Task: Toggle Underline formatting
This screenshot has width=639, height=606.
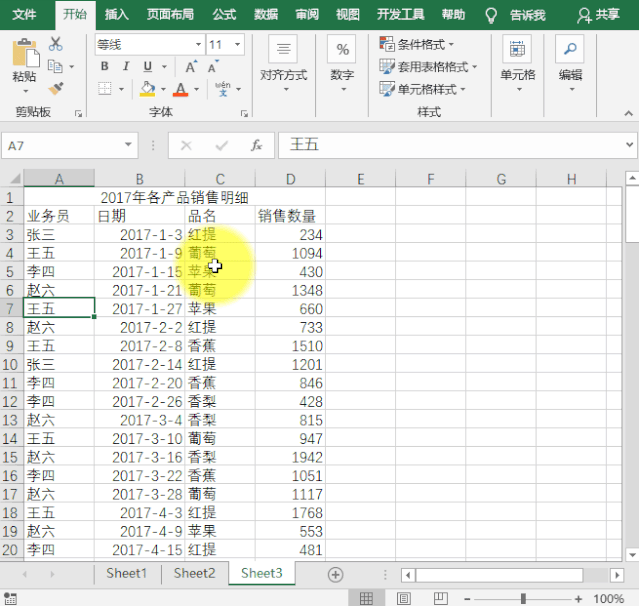Action: point(146,66)
